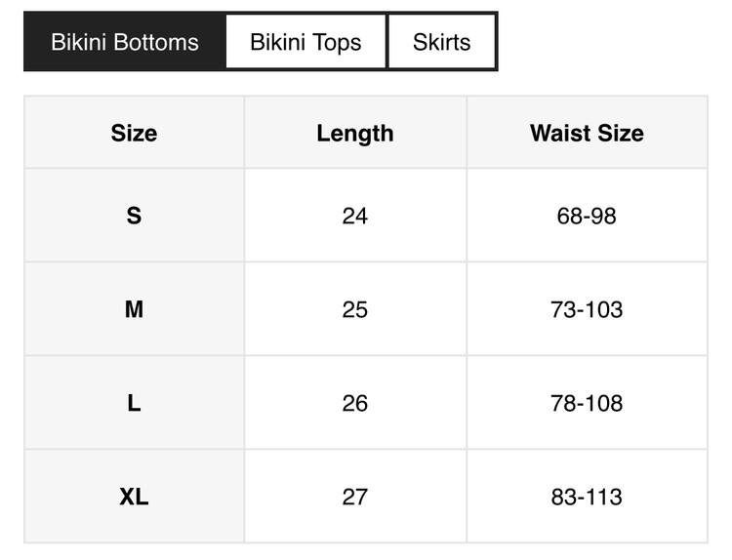Select the S size cell

[134, 216]
